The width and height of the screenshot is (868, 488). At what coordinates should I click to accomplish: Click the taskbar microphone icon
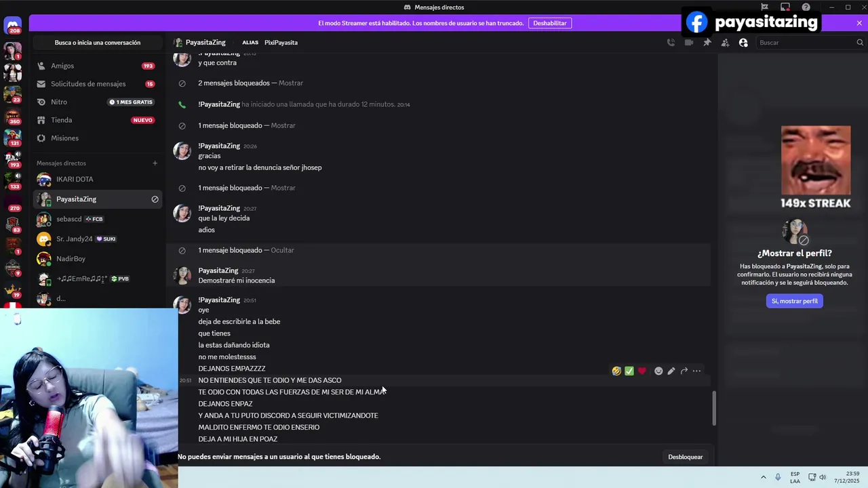[778, 477]
